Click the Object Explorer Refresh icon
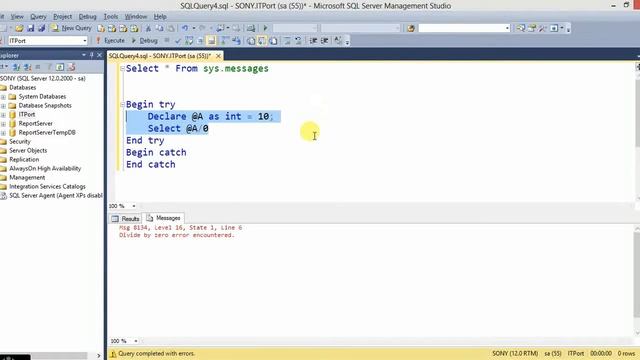640x360 pixels. coord(60,67)
